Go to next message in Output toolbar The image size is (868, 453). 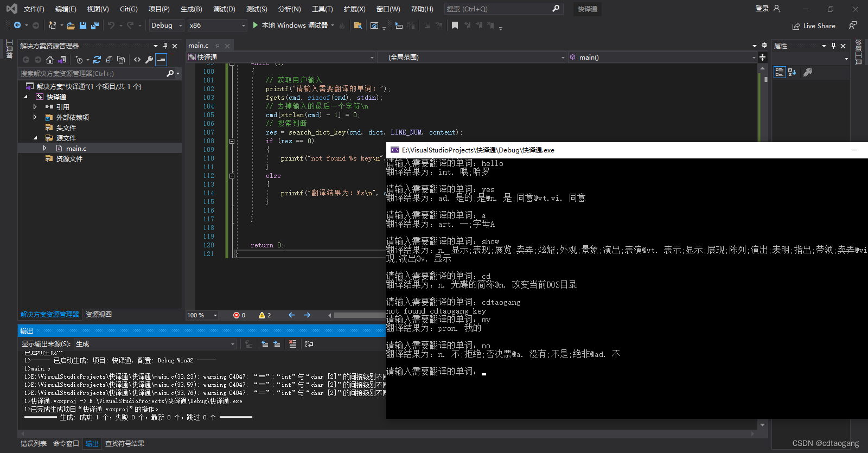277,344
